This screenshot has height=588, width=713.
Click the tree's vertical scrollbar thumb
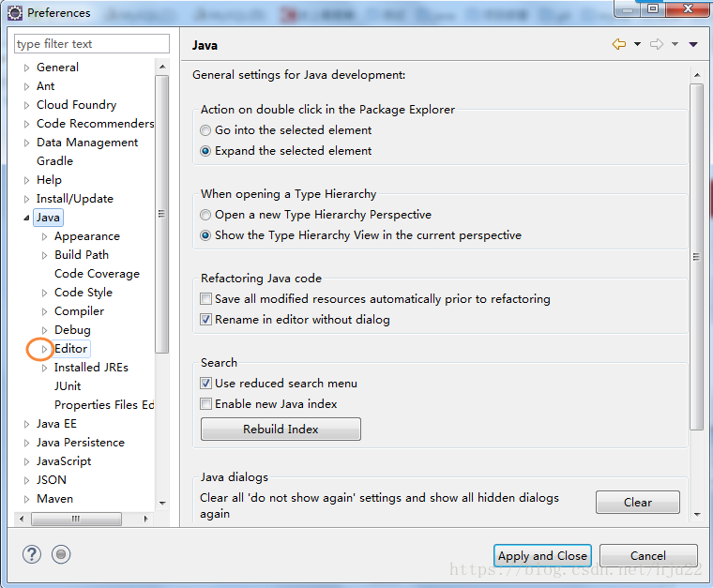pos(162,214)
